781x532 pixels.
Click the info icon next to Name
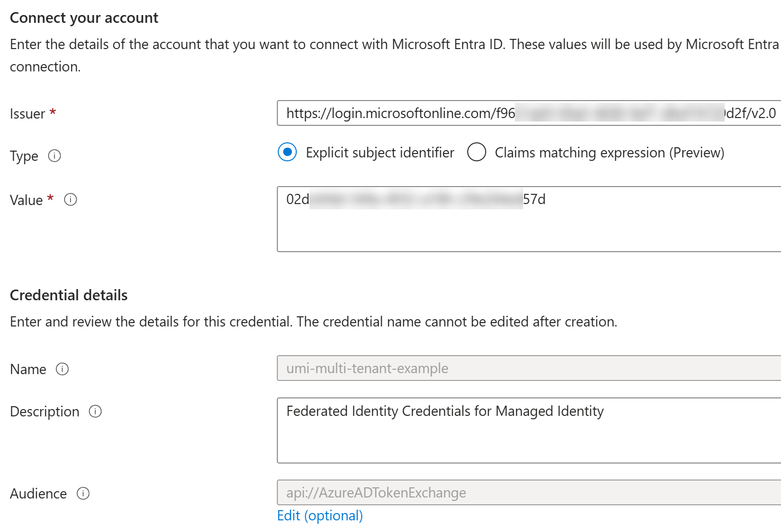(x=62, y=369)
